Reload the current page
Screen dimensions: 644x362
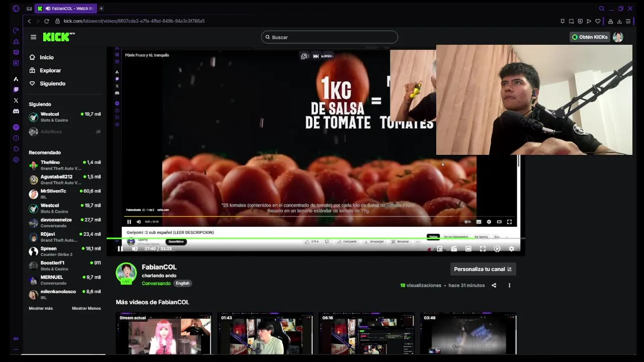46,21
